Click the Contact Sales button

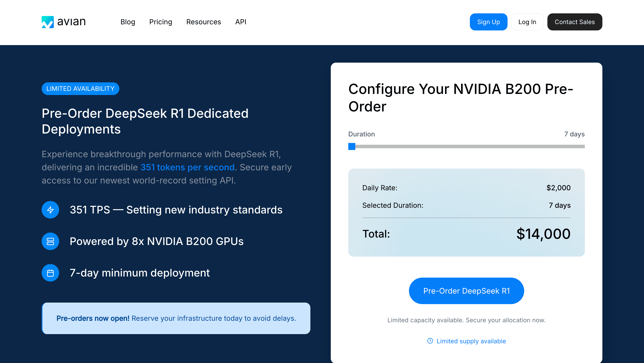click(x=575, y=22)
